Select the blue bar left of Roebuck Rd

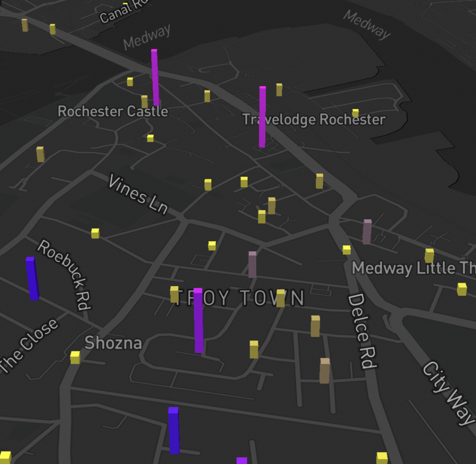pos(32,279)
